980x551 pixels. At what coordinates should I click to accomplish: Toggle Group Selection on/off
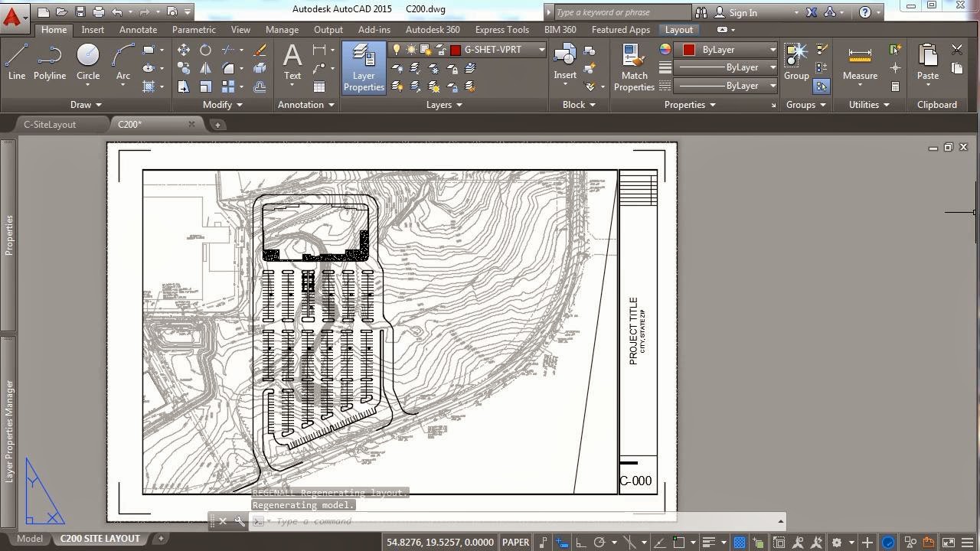[x=821, y=86]
